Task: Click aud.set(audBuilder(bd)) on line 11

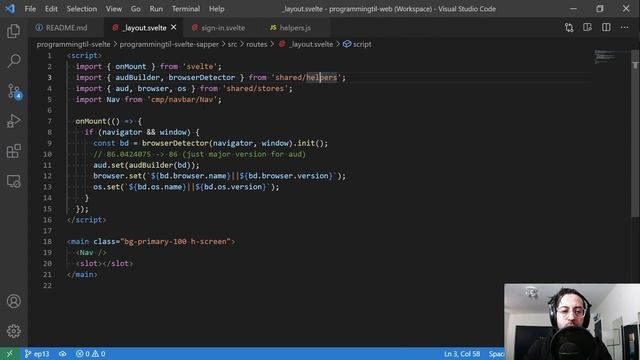Action: pos(146,165)
